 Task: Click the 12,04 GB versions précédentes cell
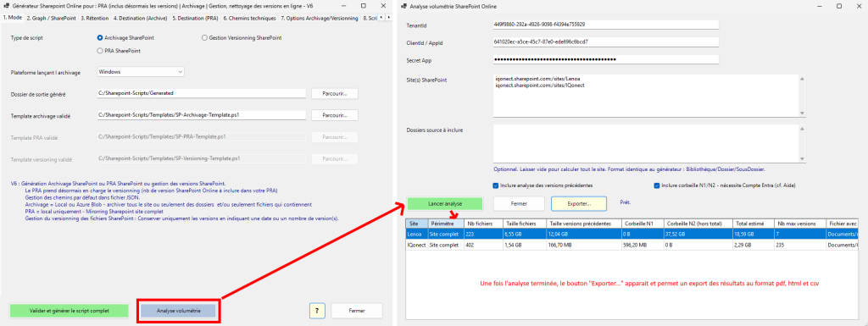tap(583, 235)
